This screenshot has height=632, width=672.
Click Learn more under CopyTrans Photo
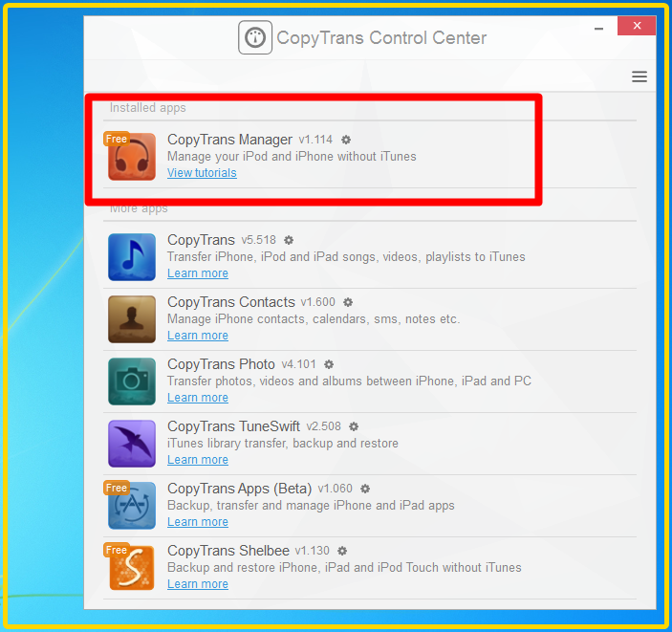tap(198, 398)
